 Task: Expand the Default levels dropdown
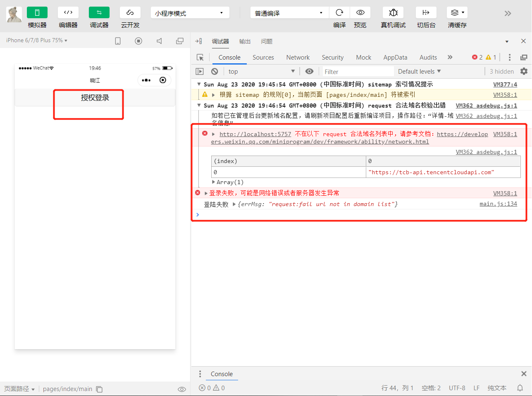[419, 71]
